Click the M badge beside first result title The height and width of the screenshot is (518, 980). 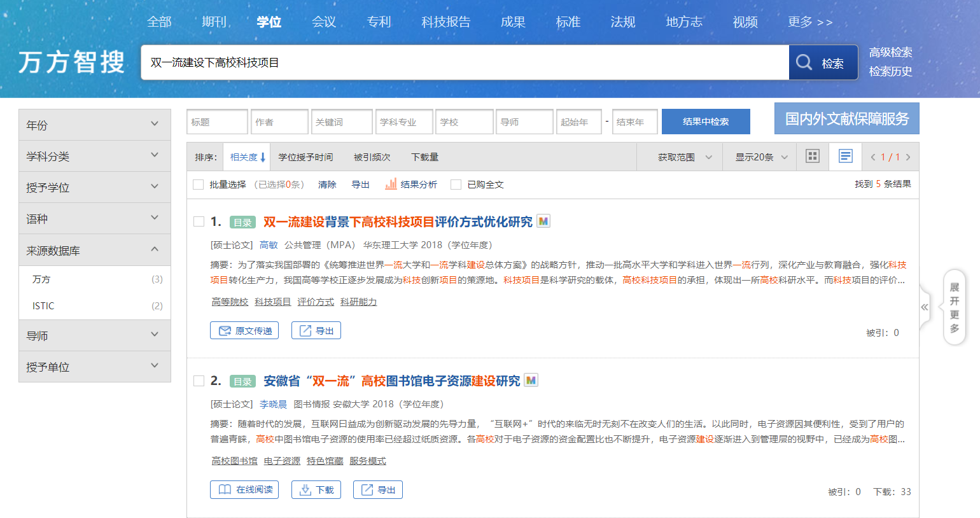click(543, 221)
